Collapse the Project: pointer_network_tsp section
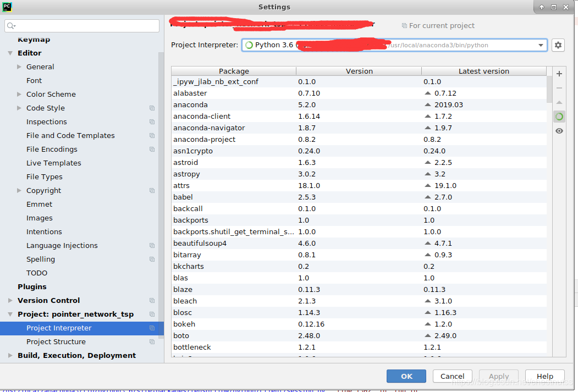Image resolution: width=578 pixels, height=392 pixels. point(10,314)
